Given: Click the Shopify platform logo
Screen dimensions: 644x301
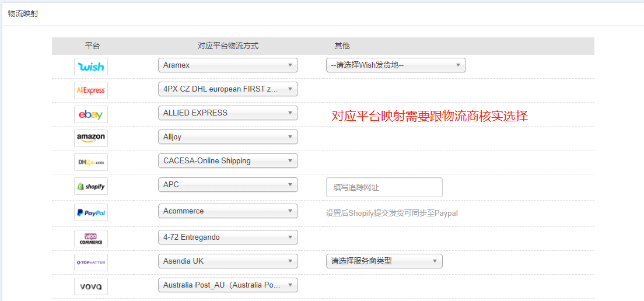Looking at the screenshot, I should point(91,187).
